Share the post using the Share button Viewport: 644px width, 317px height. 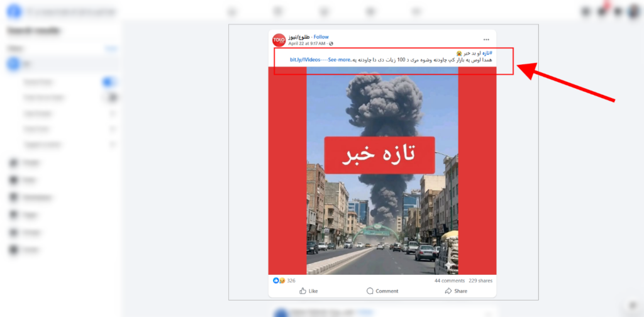(x=456, y=291)
